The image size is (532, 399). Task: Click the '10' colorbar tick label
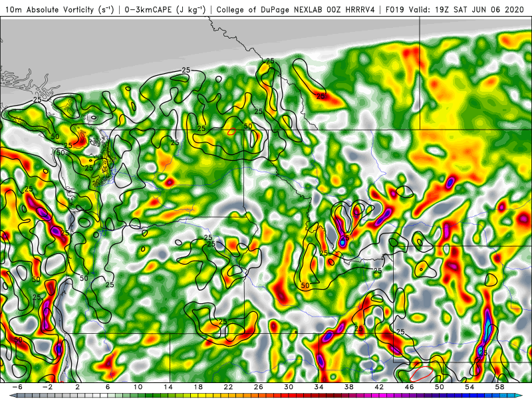(x=138, y=387)
